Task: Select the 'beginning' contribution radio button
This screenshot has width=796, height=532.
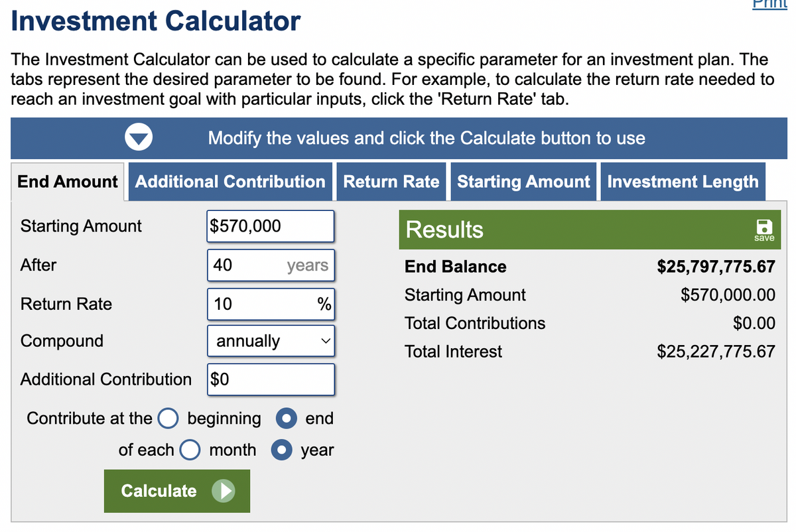Action: [x=168, y=419]
